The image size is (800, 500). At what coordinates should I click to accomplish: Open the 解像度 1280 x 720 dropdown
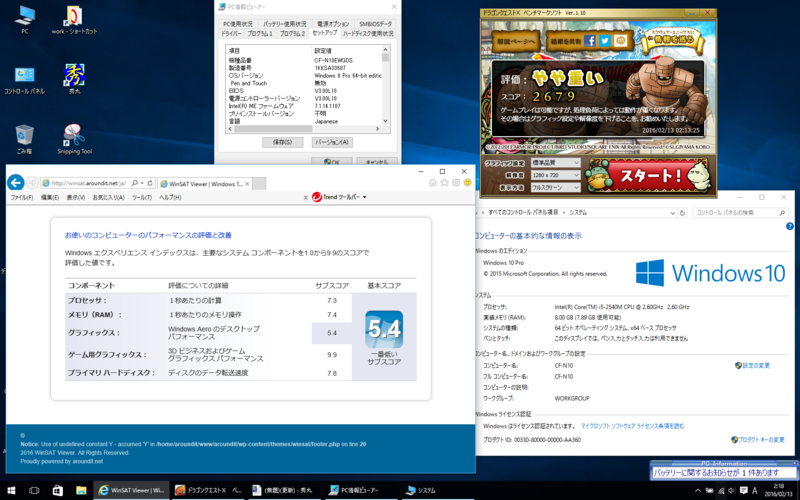[x=556, y=175]
